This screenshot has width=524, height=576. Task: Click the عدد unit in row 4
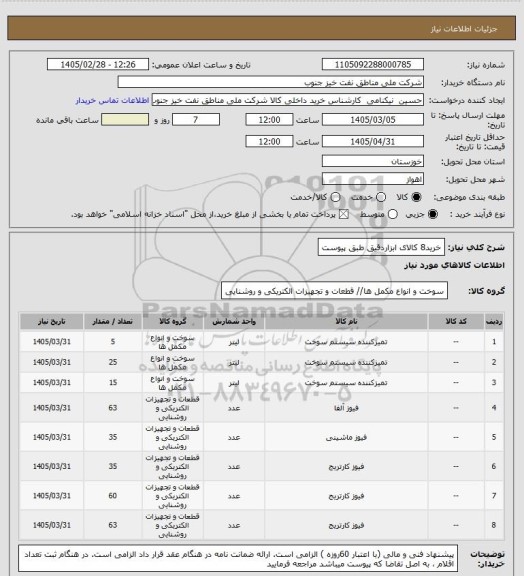pyautogui.click(x=234, y=408)
